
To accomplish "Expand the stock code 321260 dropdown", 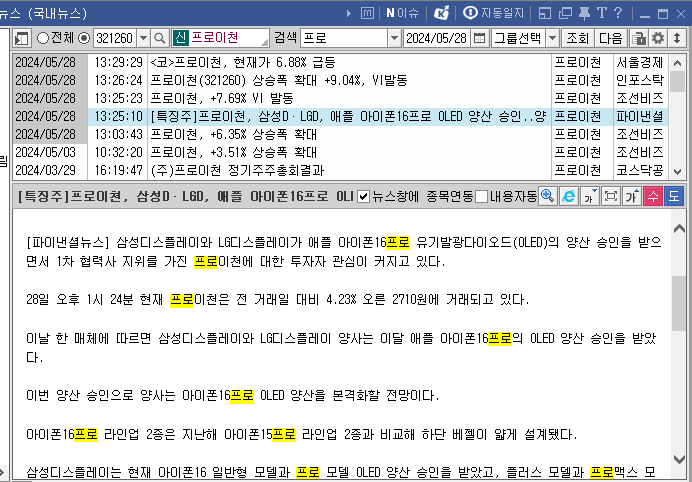I will point(143,38).
